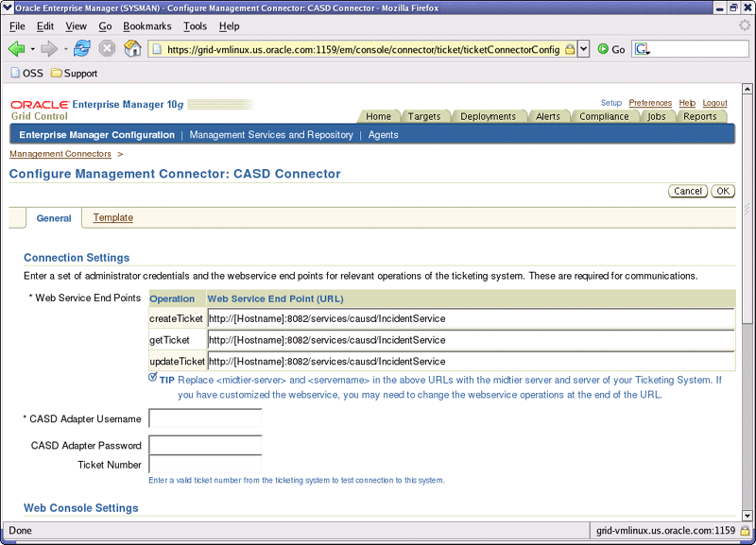The width and height of the screenshot is (756, 545).
Task: Click the OK button
Action: [723, 191]
